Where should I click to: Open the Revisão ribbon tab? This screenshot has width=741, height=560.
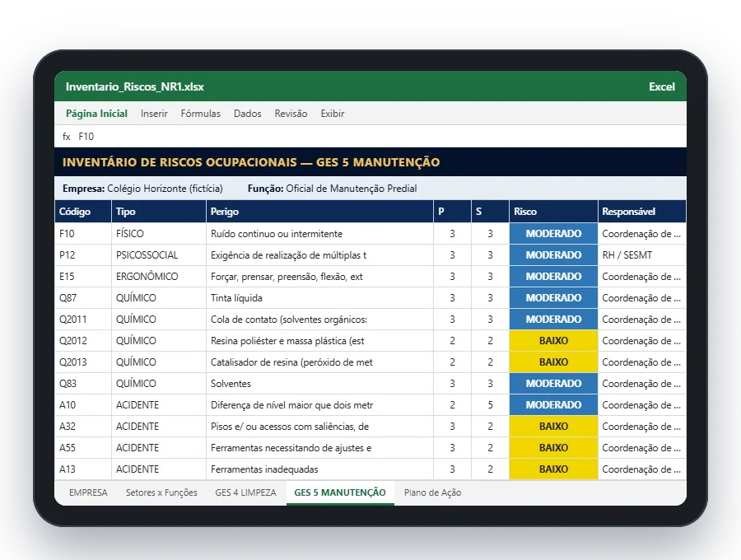pos(291,114)
